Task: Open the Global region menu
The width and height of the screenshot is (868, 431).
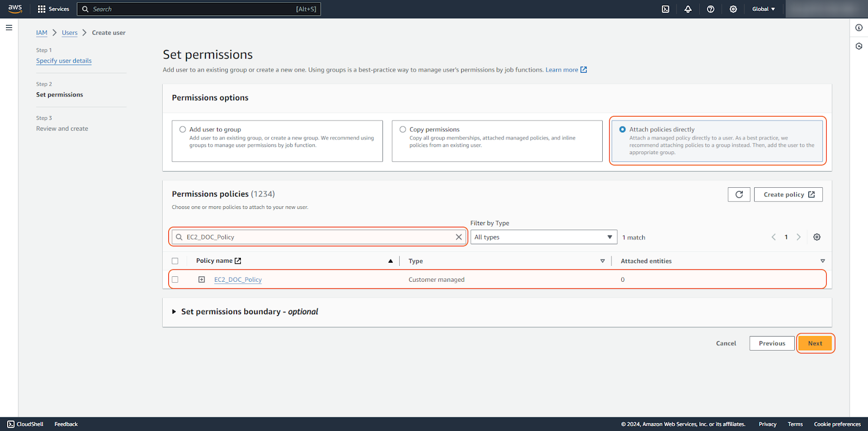Action: 763,9
